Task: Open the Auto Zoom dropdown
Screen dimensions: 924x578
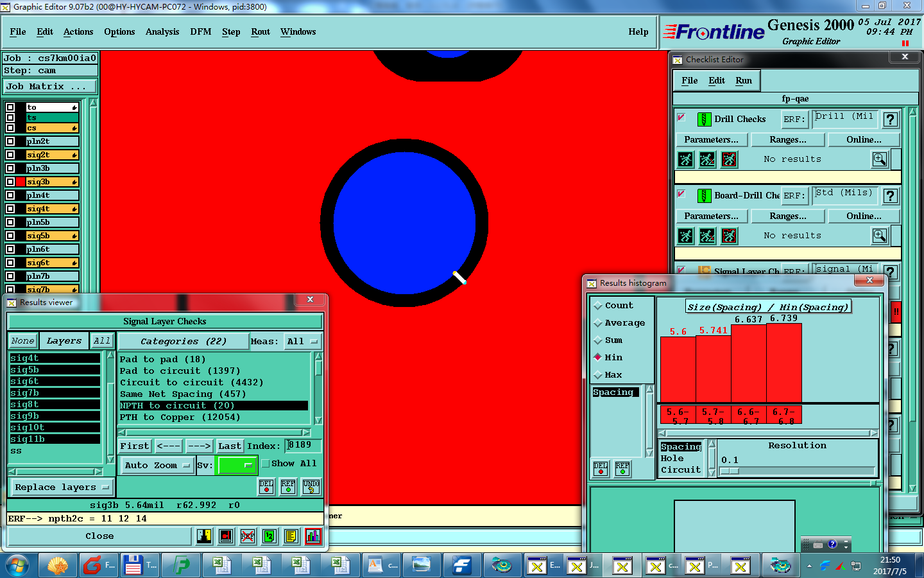Action: [x=157, y=466]
